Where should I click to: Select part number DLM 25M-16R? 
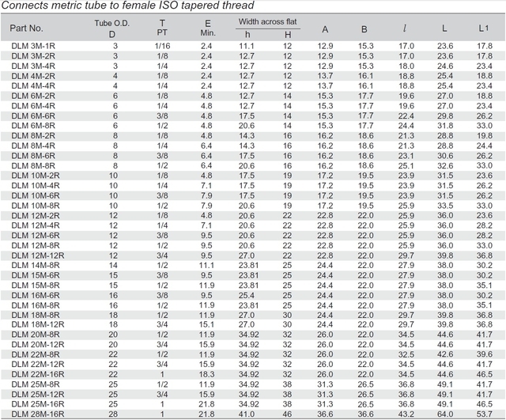click(38, 404)
